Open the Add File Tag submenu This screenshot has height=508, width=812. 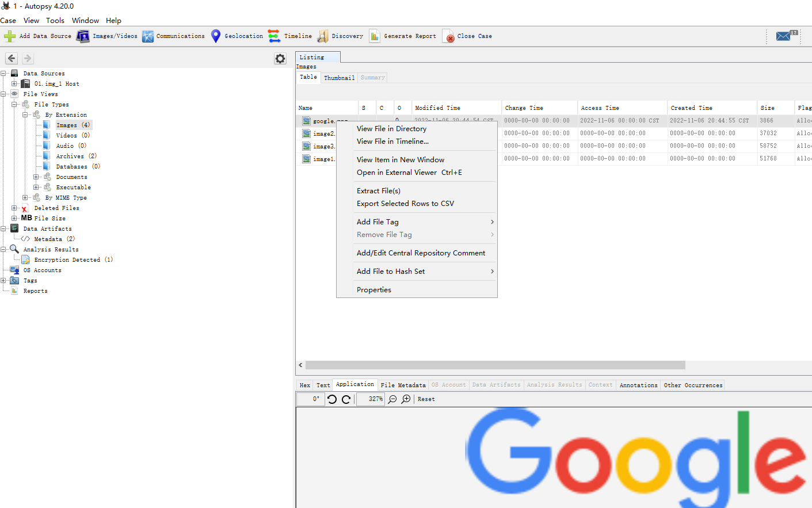point(425,222)
